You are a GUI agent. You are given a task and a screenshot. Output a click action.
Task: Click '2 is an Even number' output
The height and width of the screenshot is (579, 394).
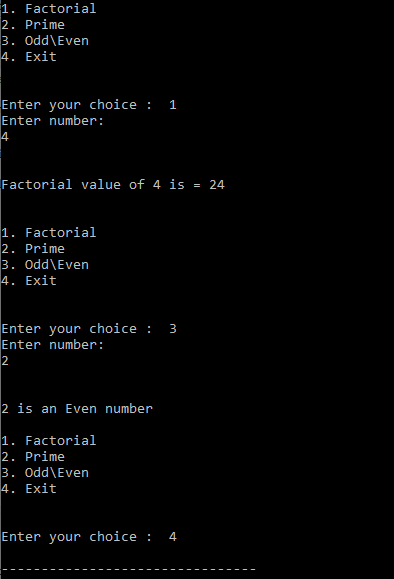click(x=77, y=409)
